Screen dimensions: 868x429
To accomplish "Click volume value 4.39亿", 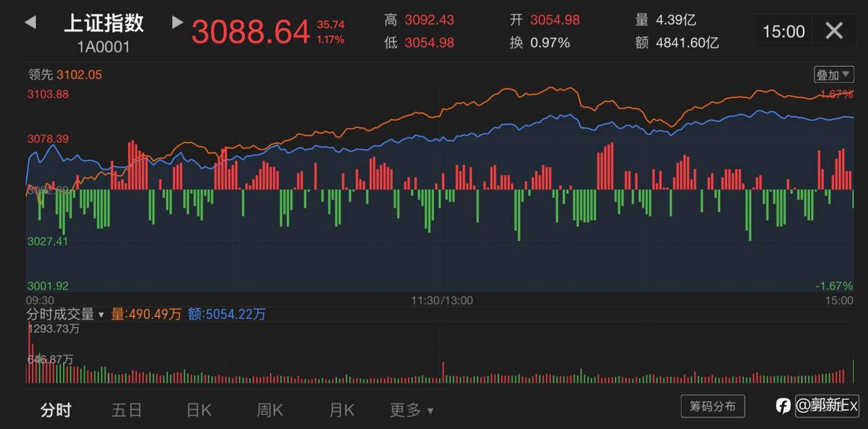I will pyautogui.click(x=676, y=20).
